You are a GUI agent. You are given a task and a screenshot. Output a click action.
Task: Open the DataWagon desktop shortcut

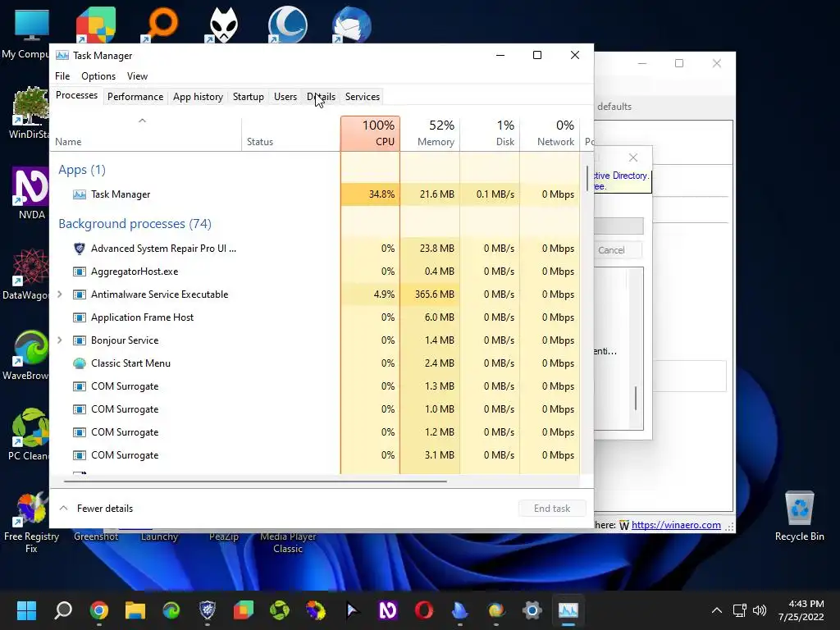click(x=30, y=267)
